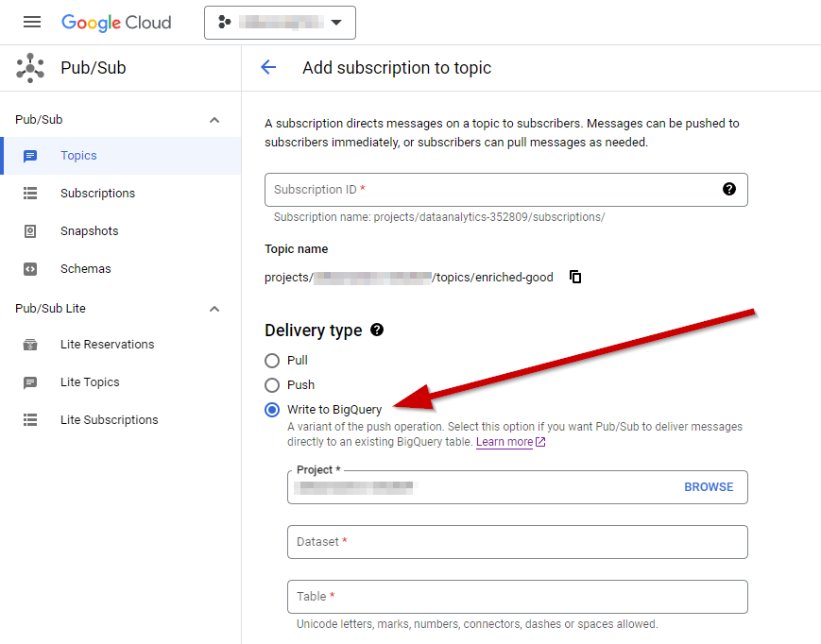Image resolution: width=821 pixels, height=644 pixels.
Task: Click the Subscription ID input field
Action: (x=491, y=190)
